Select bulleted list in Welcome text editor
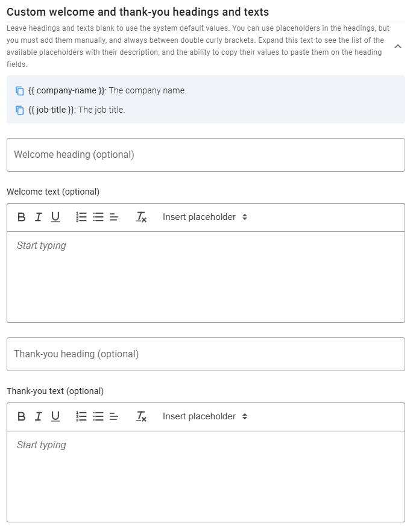The width and height of the screenshot is (413, 532). tap(98, 217)
